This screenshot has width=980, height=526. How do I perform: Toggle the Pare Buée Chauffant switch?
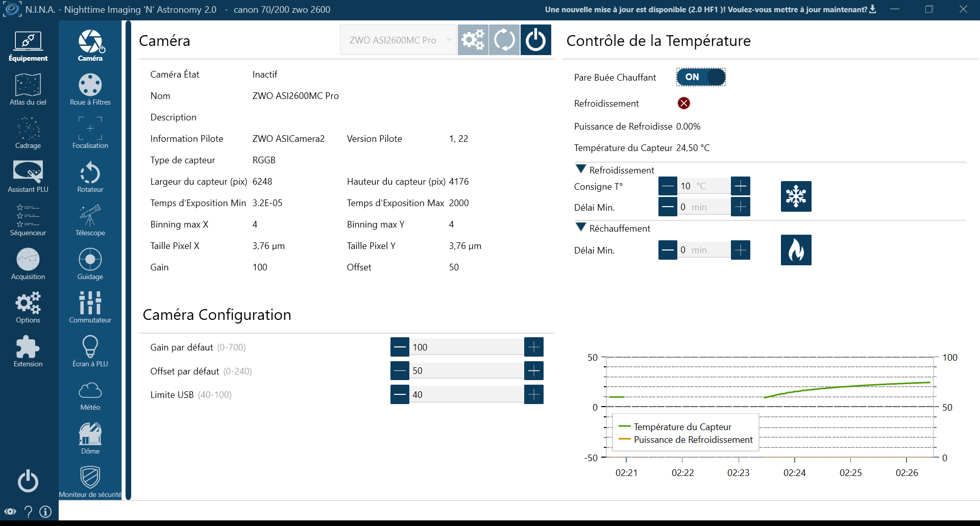701,77
